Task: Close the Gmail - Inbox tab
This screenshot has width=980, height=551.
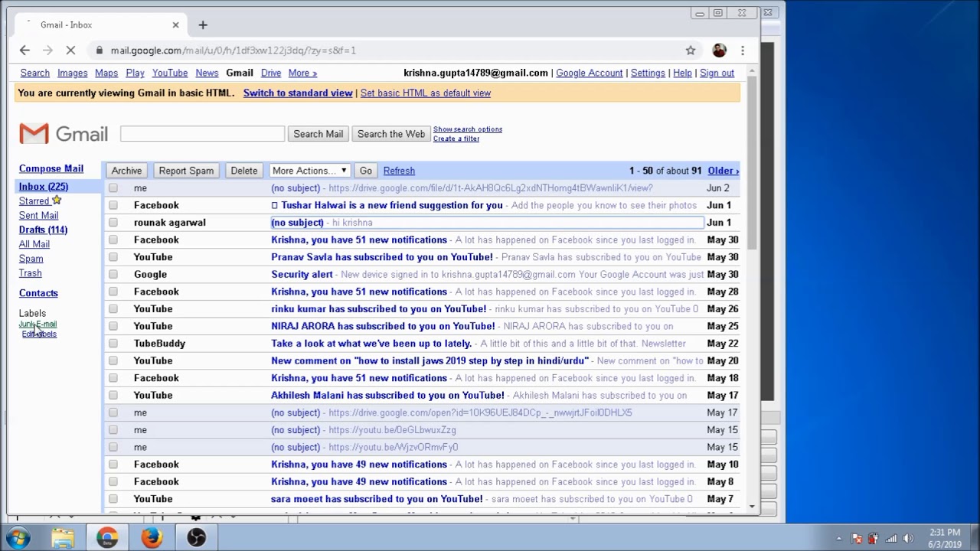Action: pos(175,25)
